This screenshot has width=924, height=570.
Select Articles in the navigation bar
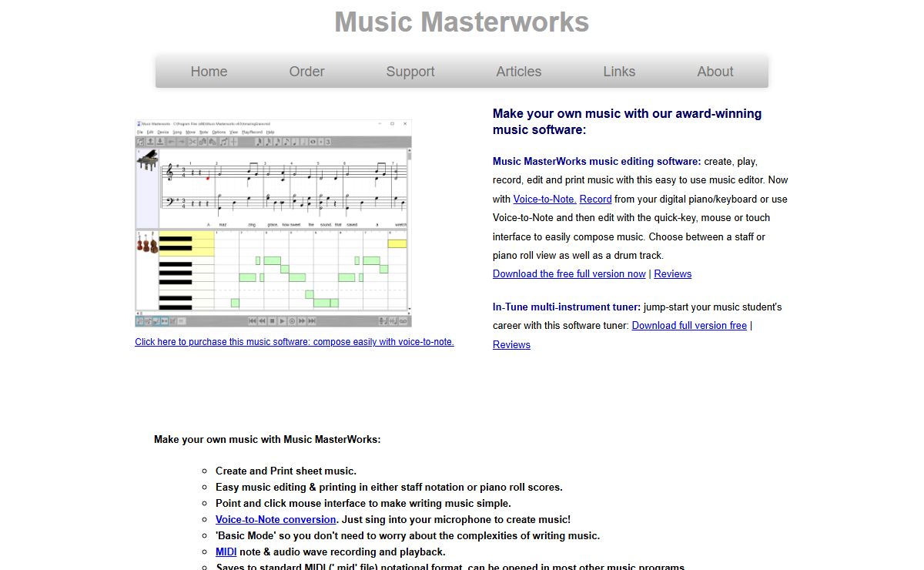[518, 72]
